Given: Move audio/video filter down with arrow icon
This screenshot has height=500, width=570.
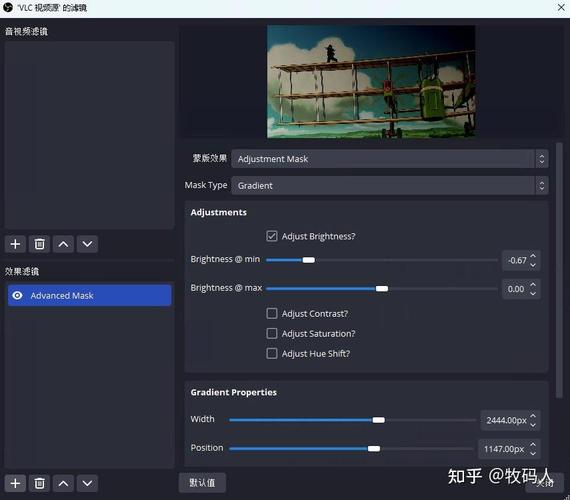Looking at the screenshot, I should (87, 244).
